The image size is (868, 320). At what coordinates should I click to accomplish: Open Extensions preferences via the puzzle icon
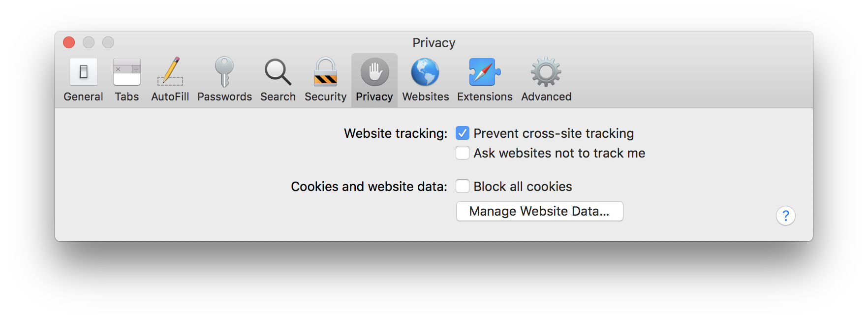point(484,79)
